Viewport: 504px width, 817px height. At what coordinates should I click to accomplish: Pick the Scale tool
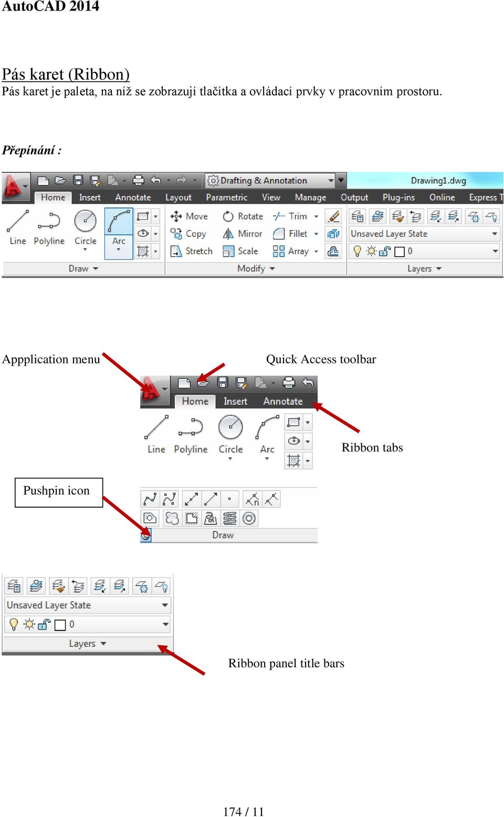(240, 252)
